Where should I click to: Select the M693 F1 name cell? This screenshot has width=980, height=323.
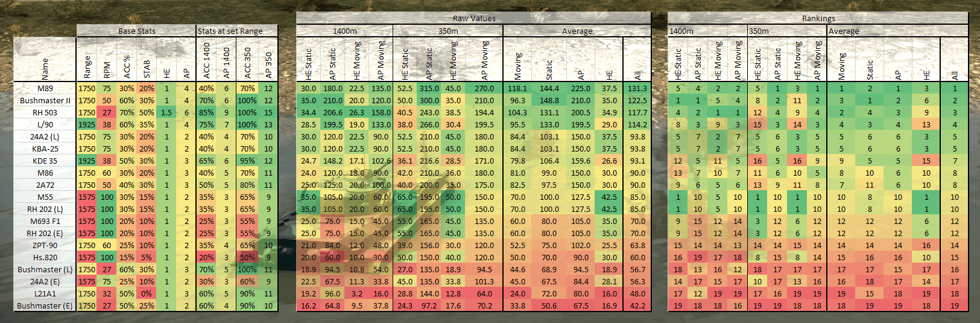coord(45,221)
